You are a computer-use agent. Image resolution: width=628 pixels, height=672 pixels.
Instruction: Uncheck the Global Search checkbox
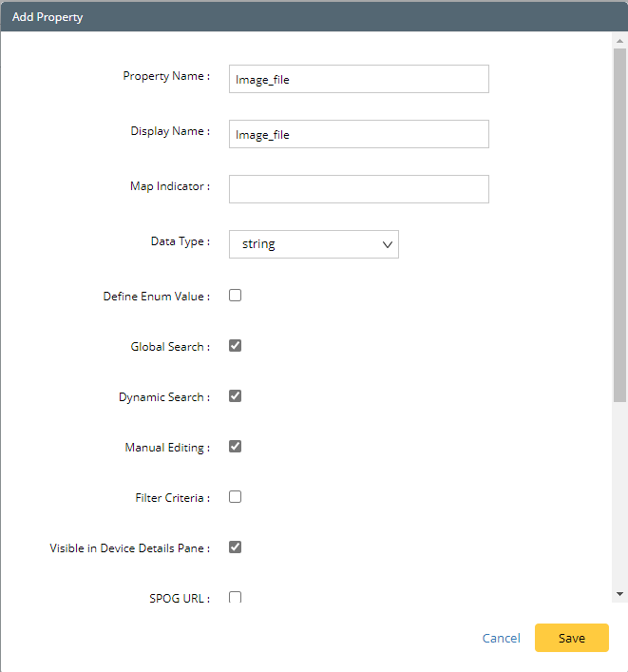coord(236,346)
